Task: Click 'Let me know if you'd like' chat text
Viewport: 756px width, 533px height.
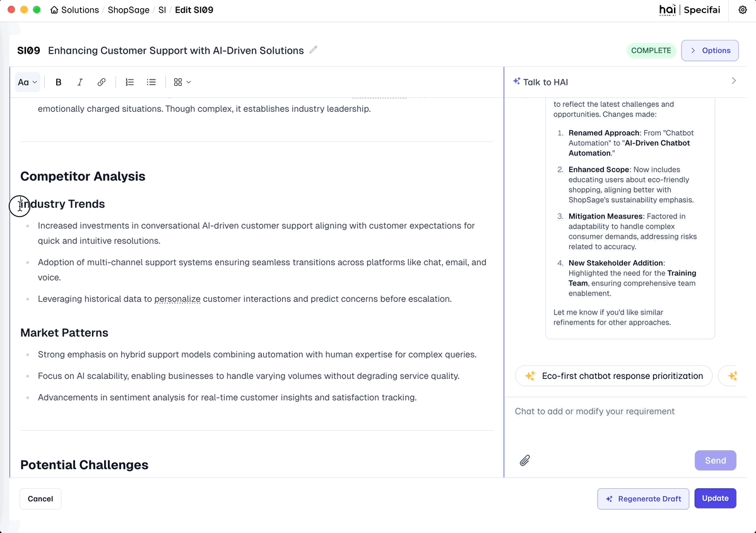Action: coord(612,317)
